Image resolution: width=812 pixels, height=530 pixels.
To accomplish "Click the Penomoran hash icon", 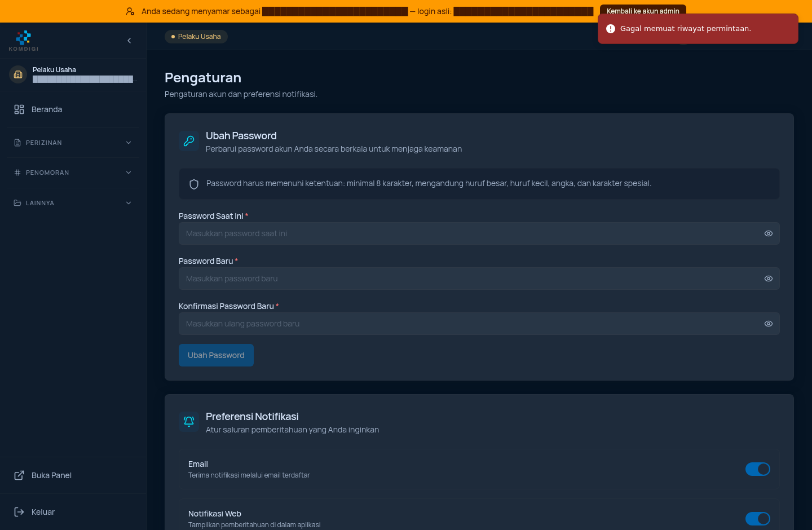I will 17,173.
